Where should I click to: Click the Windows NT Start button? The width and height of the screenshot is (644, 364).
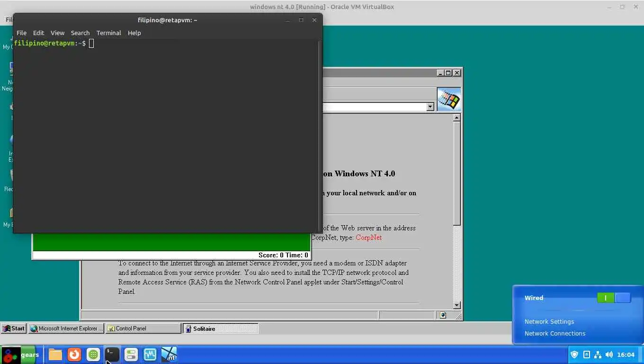pyautogui.click(x=14, y=328)
